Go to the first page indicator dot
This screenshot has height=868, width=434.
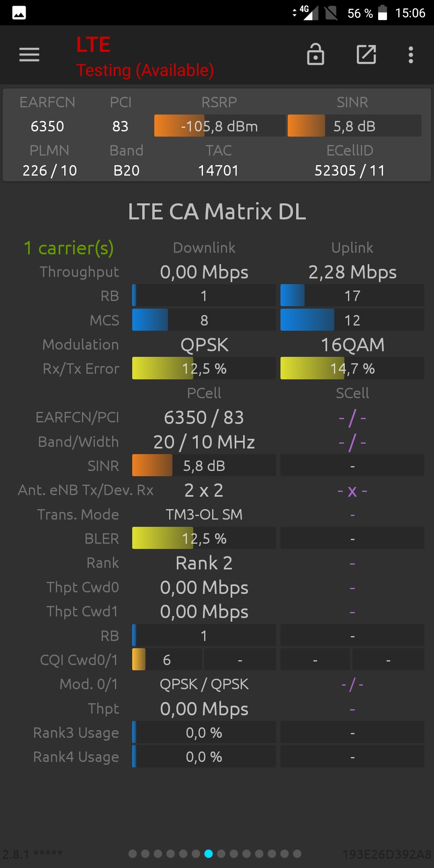133,854
